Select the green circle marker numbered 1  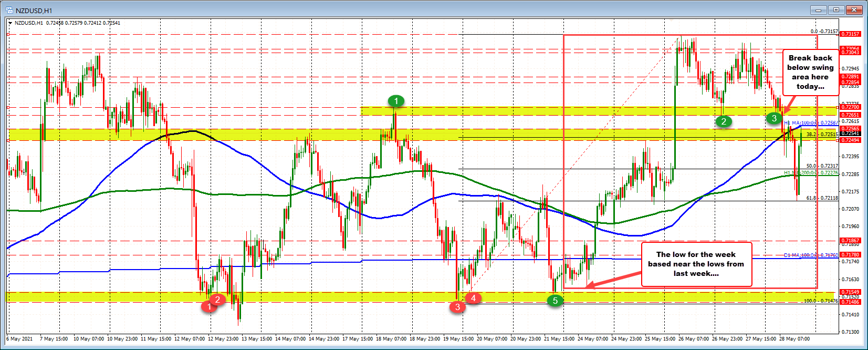396,101
